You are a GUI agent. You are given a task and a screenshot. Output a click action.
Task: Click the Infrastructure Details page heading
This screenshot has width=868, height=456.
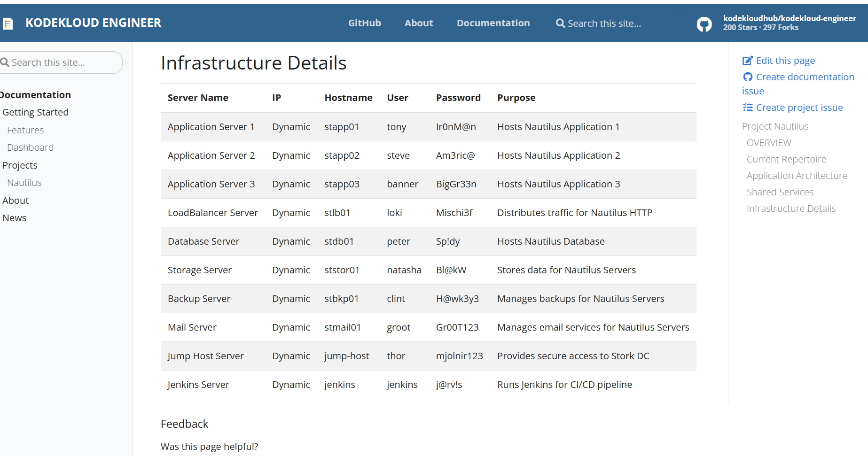click(254, 62)
